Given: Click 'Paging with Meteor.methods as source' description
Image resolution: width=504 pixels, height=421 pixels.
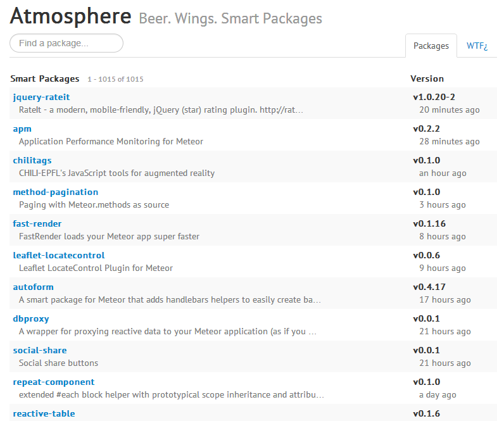Looking at the screenshot, I should (94, 204).
